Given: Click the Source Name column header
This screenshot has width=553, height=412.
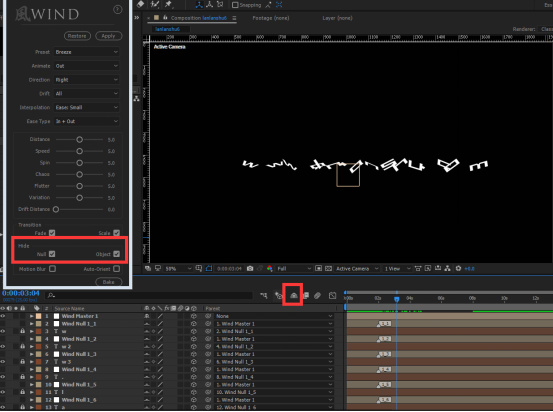Looking at the screenshot, I should (69, 309).
